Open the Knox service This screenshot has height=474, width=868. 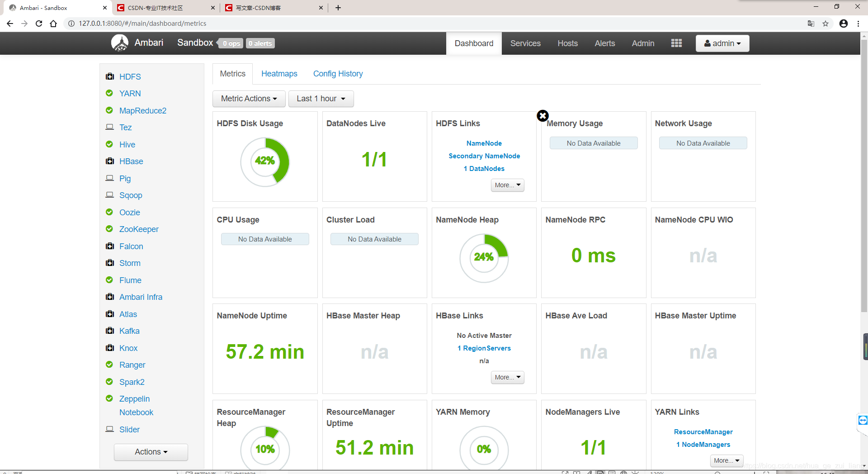(128, 348)
